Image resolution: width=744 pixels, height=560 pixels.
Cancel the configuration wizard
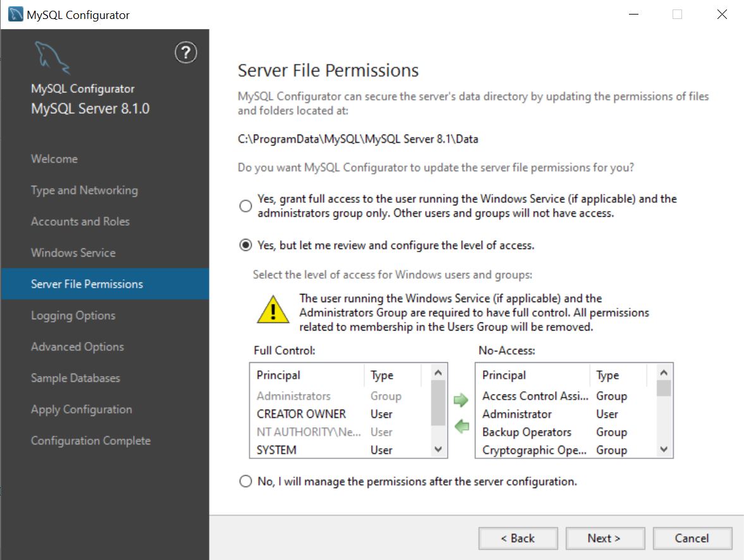click(x=692, y=538)
